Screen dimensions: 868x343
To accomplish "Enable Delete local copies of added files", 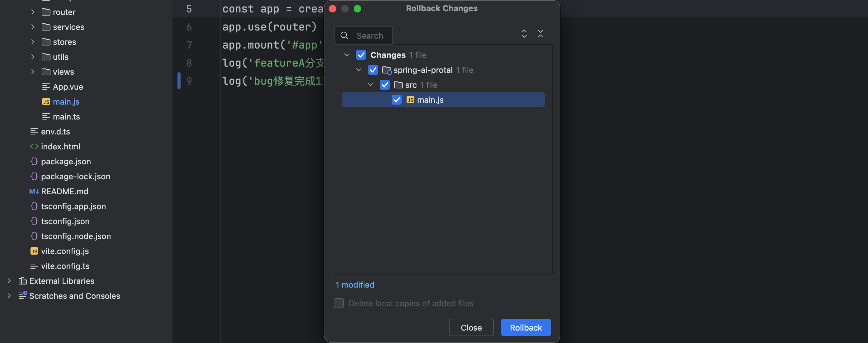I will (x=339, y=303).
